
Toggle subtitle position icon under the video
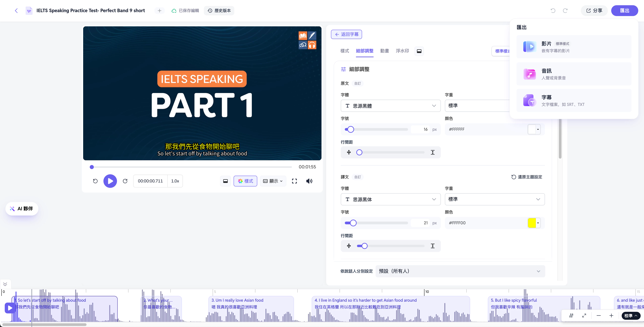[225, 181]
